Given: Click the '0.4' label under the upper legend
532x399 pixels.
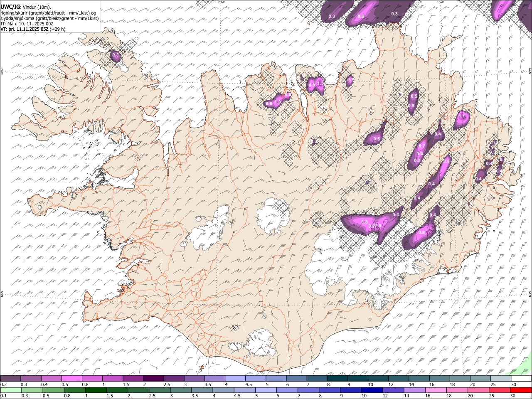Looking at the screenshot, I should (x=44, y=384).
